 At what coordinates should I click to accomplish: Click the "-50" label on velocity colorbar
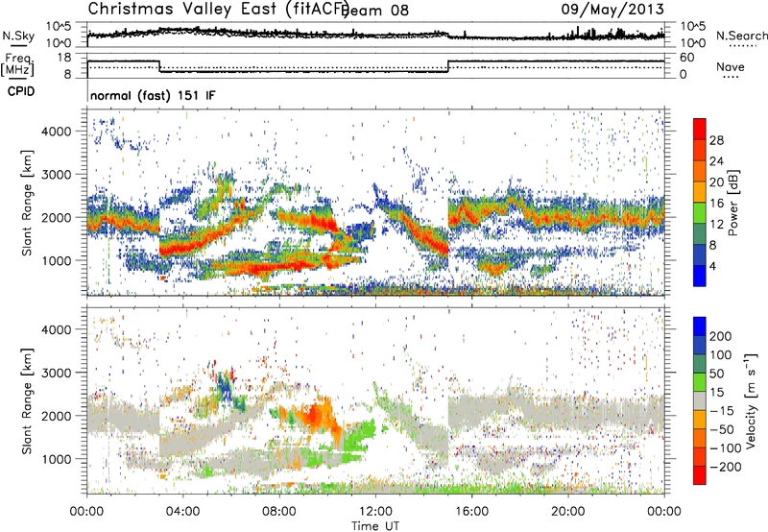pyautogui.click(x=722, y=429)
